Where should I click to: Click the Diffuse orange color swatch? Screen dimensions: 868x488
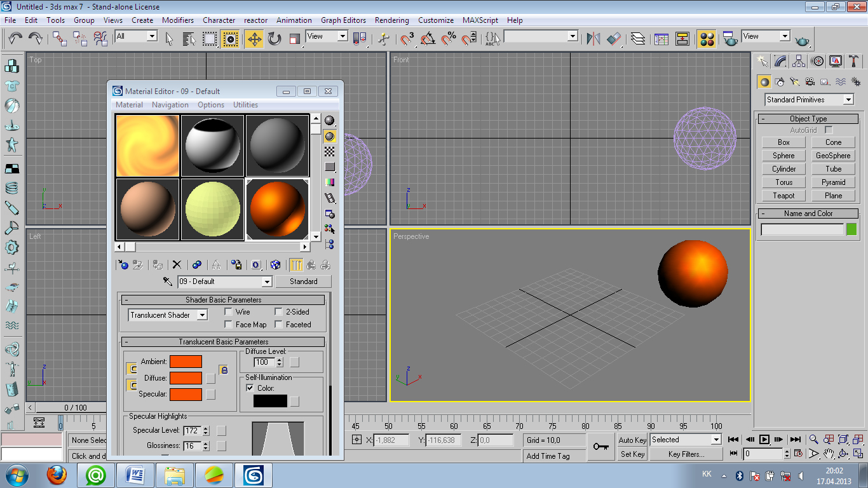click(x=186, y=378)
